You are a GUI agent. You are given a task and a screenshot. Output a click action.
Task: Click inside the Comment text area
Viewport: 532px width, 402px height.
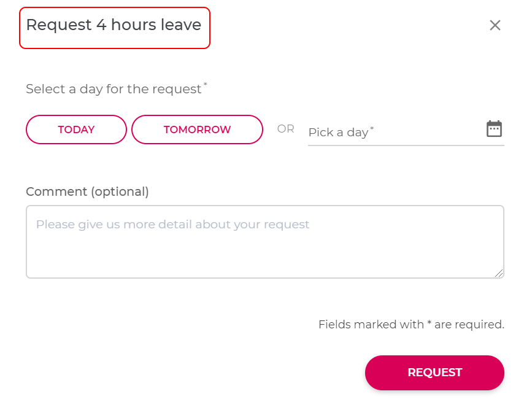(x=265, y=242)
